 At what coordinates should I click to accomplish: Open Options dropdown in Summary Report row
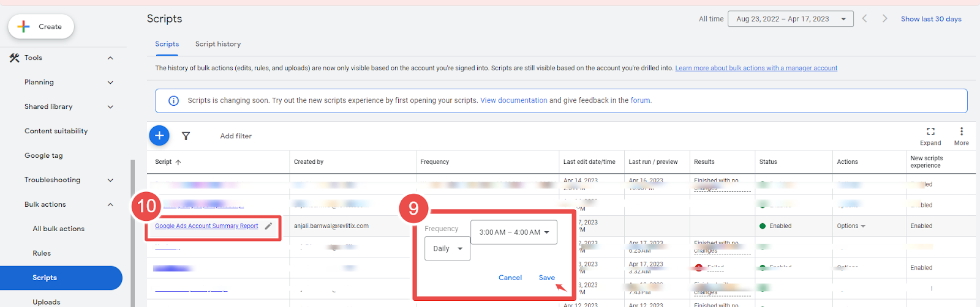tap(851, 226)
